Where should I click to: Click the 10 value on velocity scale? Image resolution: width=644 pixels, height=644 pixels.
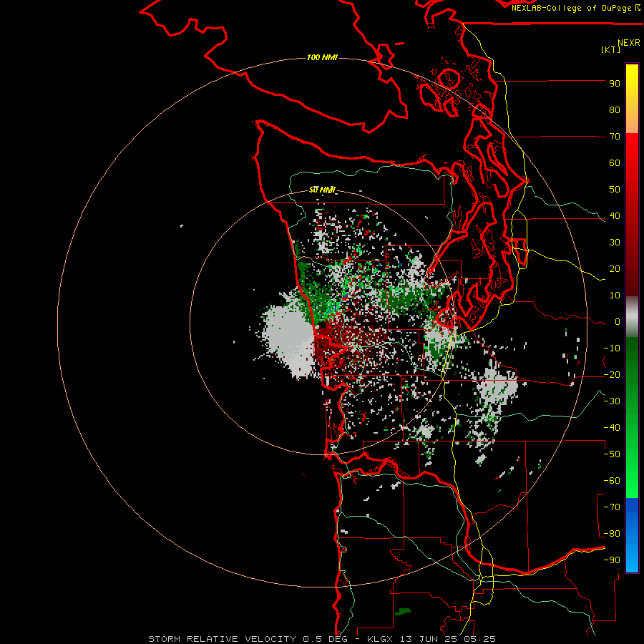coord(615,296)
